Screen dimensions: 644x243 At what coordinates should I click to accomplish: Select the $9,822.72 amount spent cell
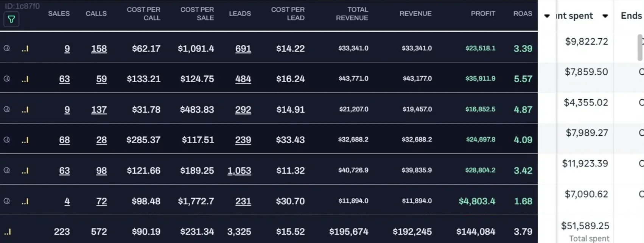586,41
